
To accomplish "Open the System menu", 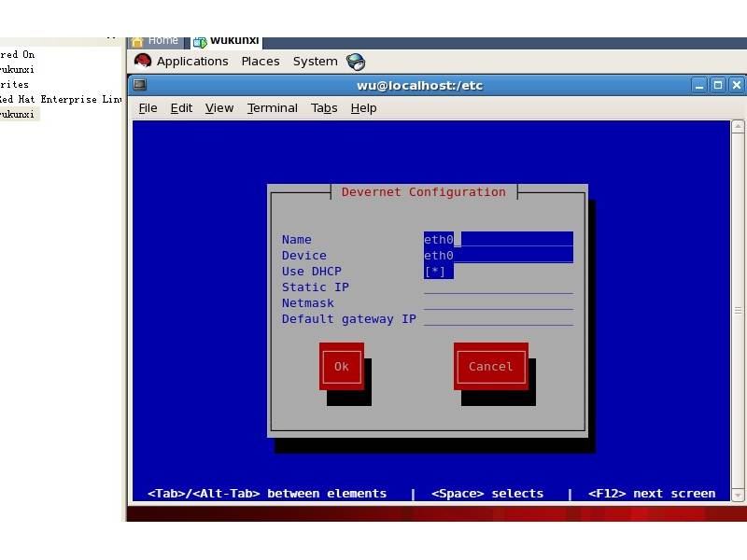I will click(315, 62).
